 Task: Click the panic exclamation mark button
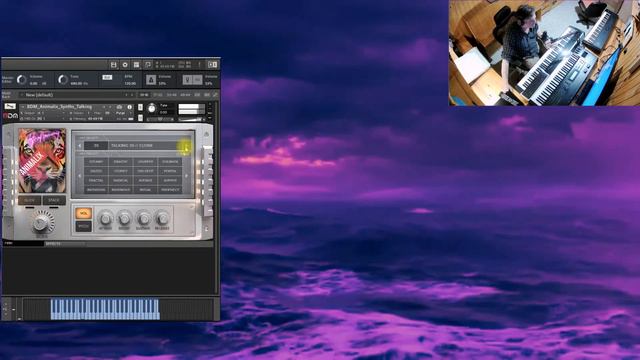coord(200,64)
